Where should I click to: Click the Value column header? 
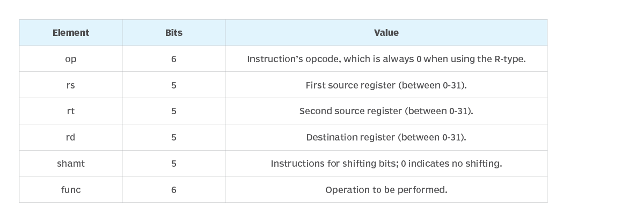click(x=386, y=33)
